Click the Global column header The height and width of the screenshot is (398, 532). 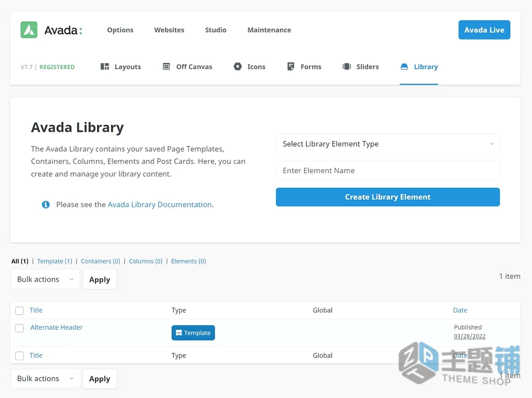(323, 310)
